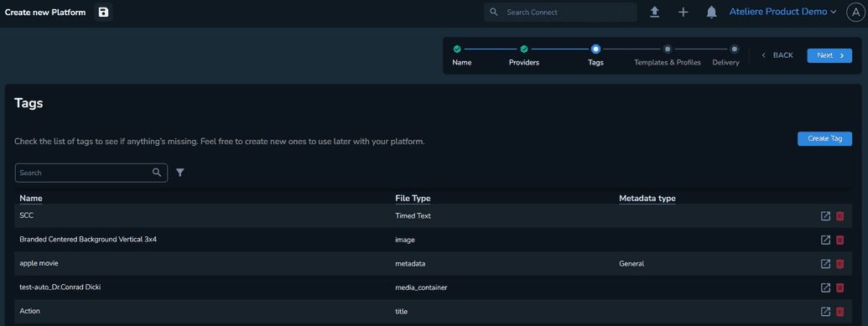
Task: Click the Timed Text file type cell
Action: [x=413, y=216]
